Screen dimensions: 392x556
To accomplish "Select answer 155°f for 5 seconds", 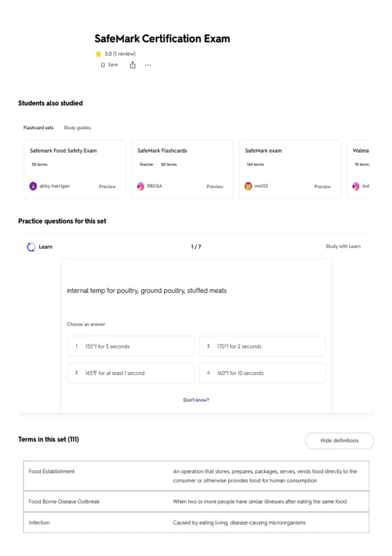I will pos(130,346).
